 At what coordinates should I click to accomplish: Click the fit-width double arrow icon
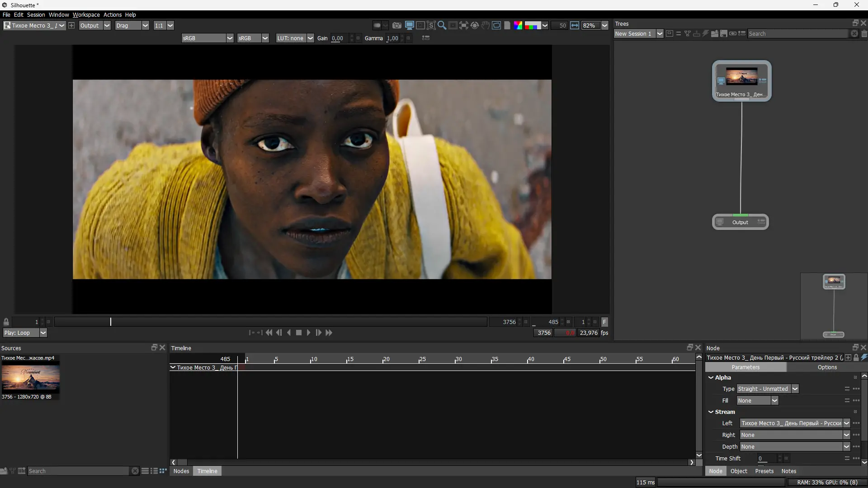(574, 26)
